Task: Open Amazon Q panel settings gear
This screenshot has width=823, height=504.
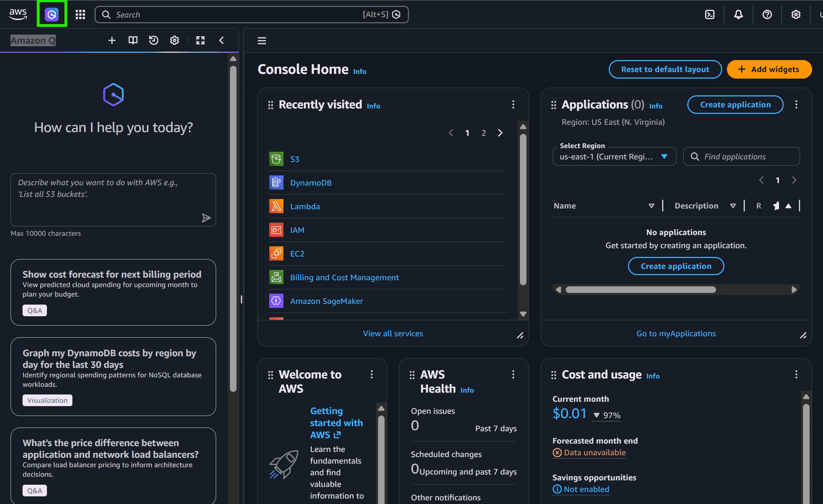Action: pyautogui.click(x=175, y=40)
